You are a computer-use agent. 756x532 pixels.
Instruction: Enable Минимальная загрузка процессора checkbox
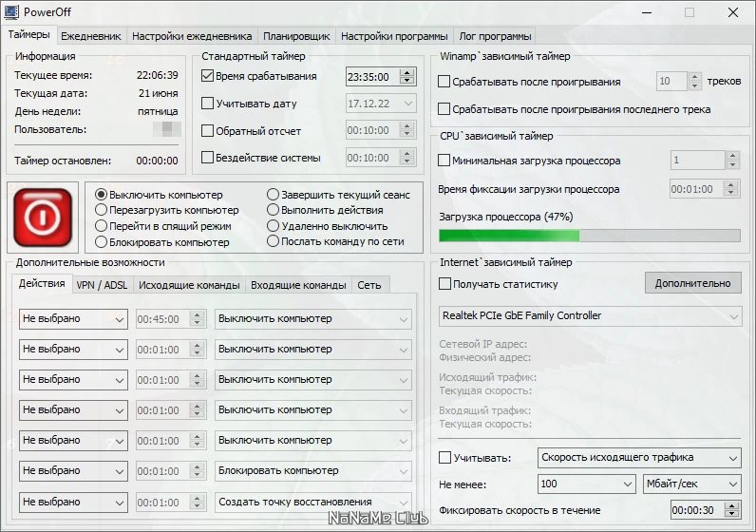pyautogui.click(x=444, y=161)
